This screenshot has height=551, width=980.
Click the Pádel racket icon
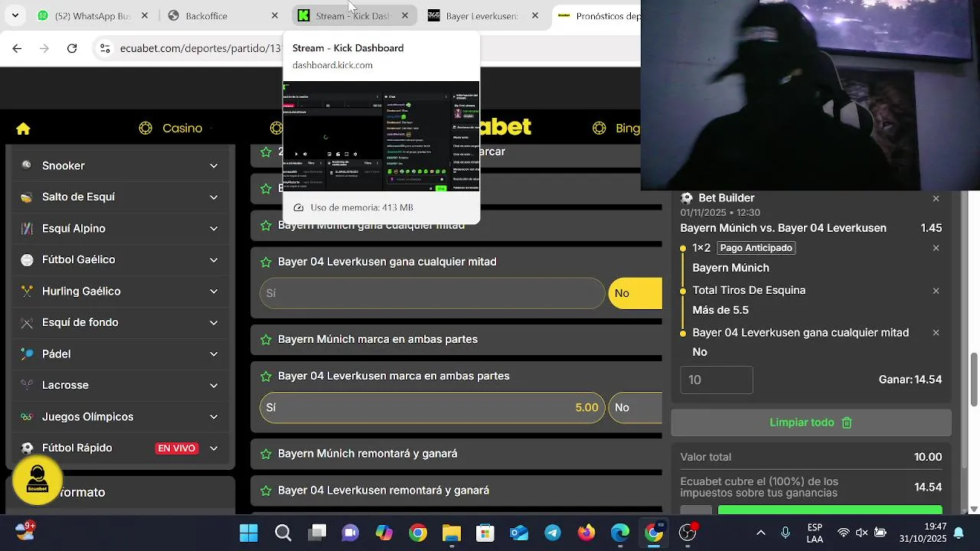pyautogui.click(x=27, y=354)
